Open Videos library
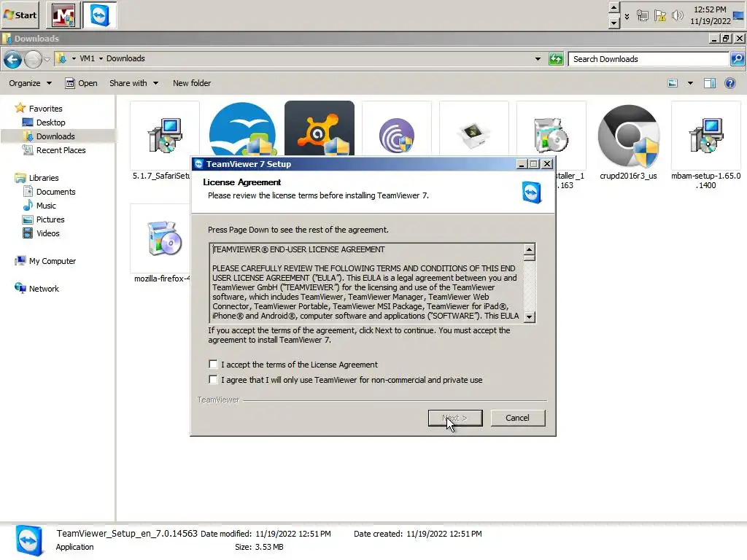The image size is (747, 560). click(41, 233)
